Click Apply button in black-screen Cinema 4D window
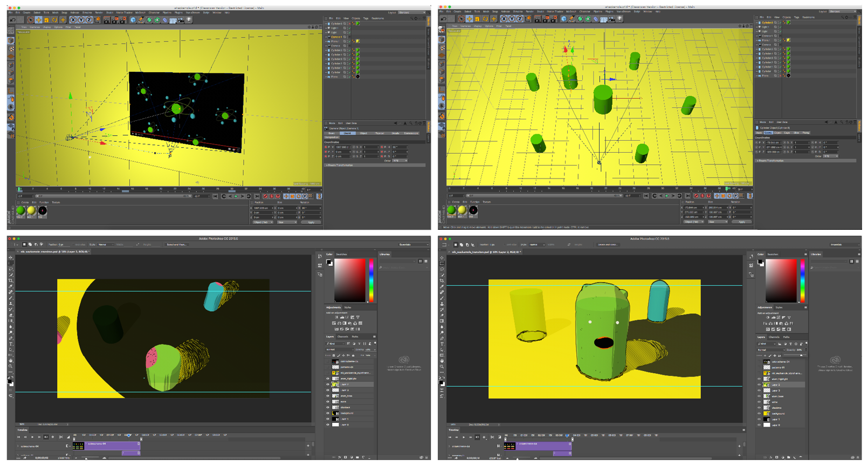This screenshot has height=466, width=868. point(311,222)
